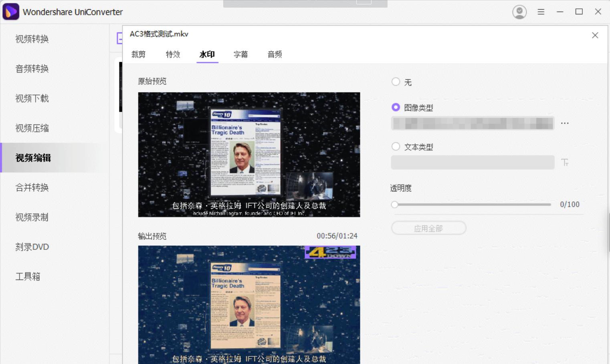Select 视频下载 in the sidebar
The width and height of the screenshot is (610, 364).
[32, 99]
